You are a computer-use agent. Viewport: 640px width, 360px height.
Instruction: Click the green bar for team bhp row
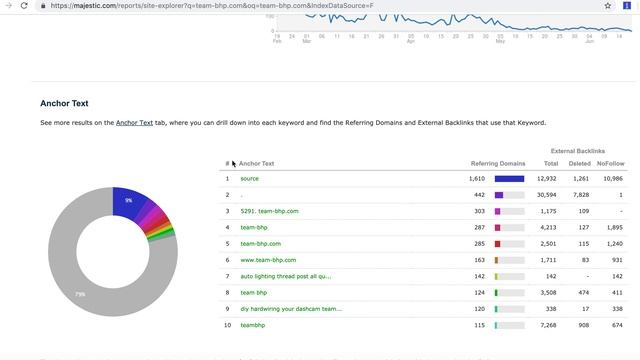[496, 293]
